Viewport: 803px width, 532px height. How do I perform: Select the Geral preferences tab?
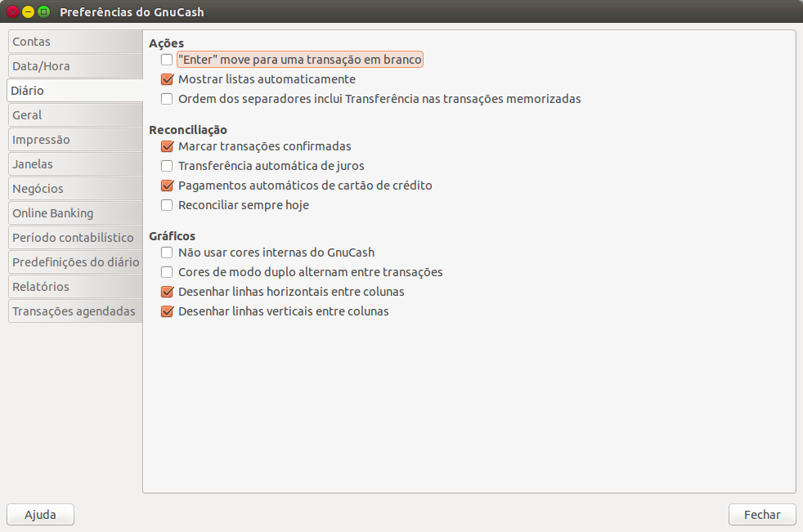74,115
